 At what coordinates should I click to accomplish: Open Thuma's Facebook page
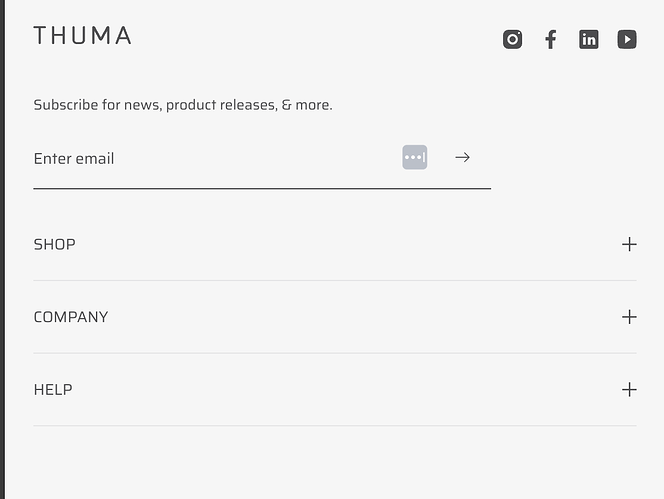(550, 39)
